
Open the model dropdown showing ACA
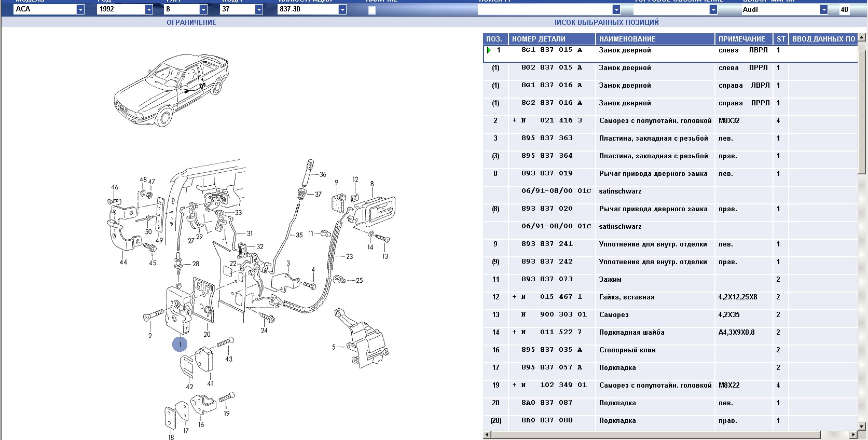click(80, 9)
